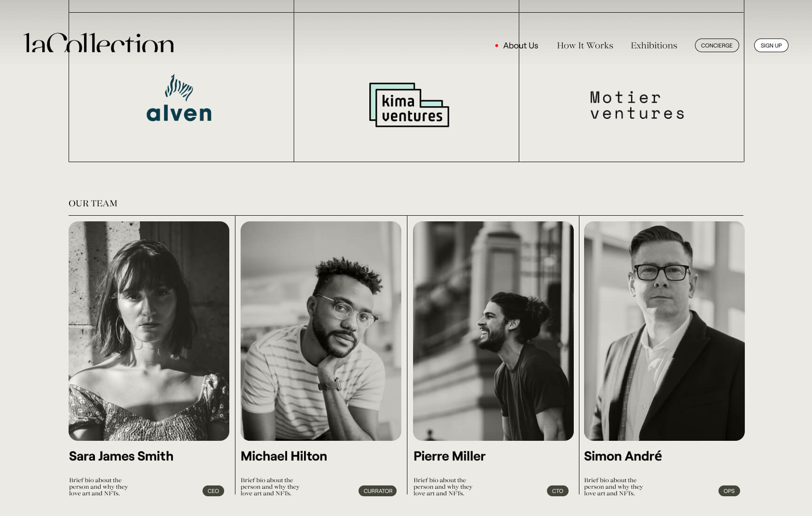Image resolution: width=812 pixels, height=516 pixels.
Task: Open the kima ventures logo
Action: (409, 105)
